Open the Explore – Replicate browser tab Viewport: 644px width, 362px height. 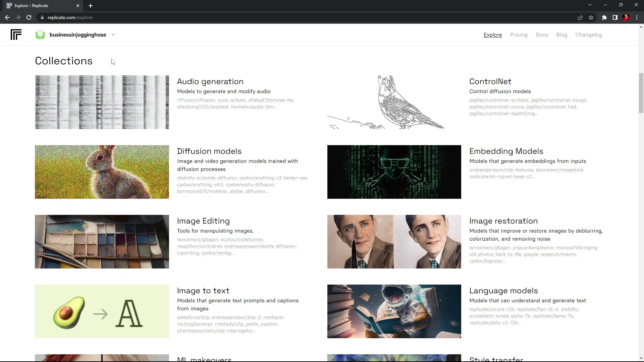40,5
